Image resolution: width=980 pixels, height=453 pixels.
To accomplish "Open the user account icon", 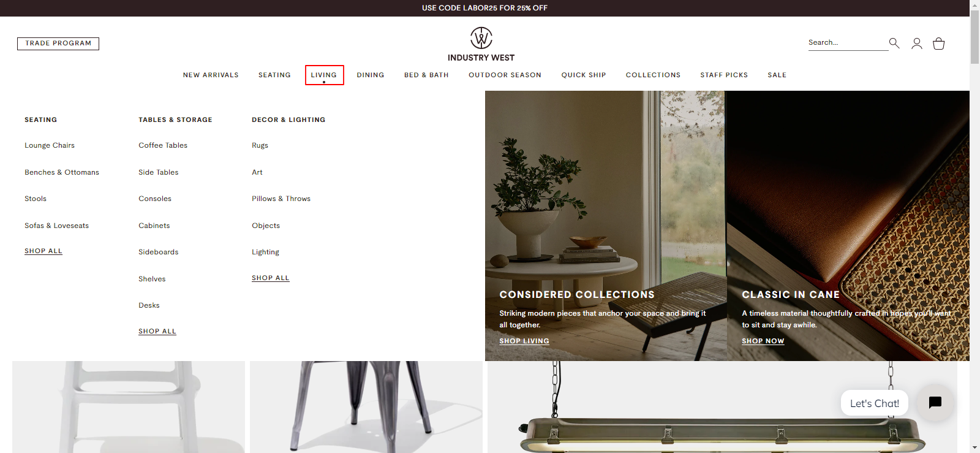I will pos(917,44).
